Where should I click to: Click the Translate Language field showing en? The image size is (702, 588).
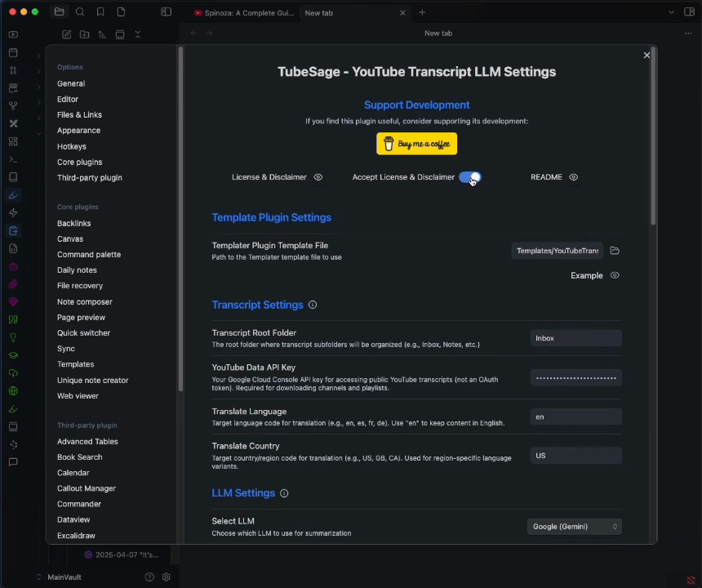click(576, 417)
